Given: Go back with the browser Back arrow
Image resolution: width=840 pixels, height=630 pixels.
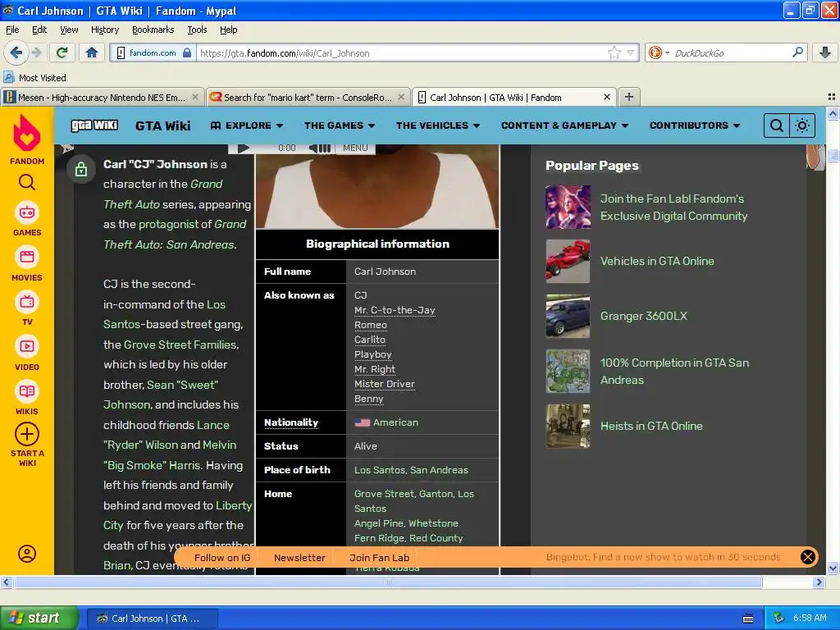Looking at the screenshot, I should (x=16, y=52).
